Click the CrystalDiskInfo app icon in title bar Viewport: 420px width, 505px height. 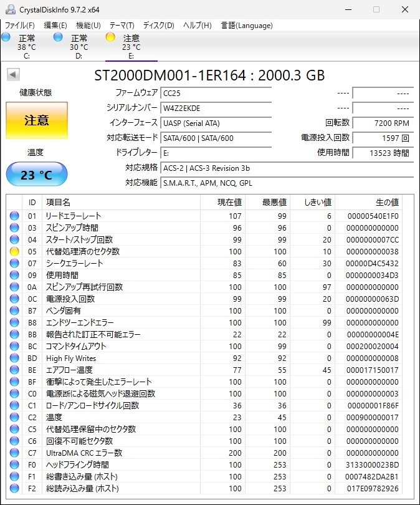[10, 9]
